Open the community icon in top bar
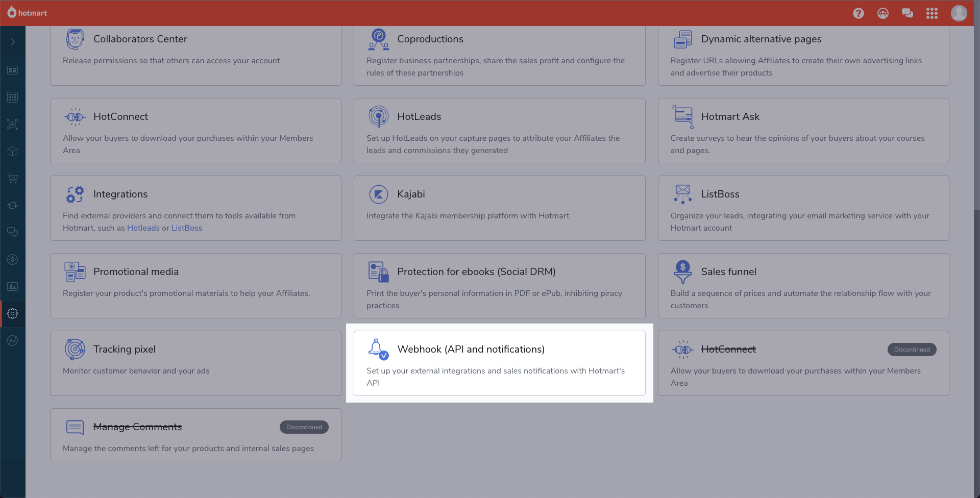This screenshot has width=980, height=498. [883, 13]
